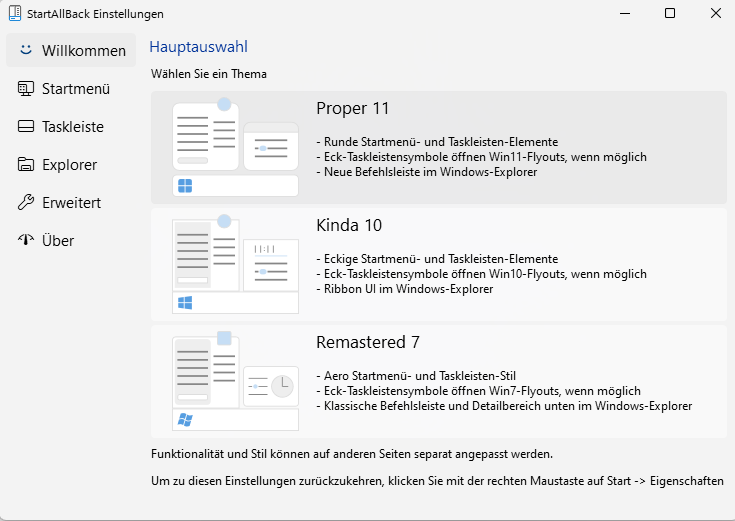735x521 pixels.
Task: Click Windows 7 flag logo in preview
Action: click(185, 420)
